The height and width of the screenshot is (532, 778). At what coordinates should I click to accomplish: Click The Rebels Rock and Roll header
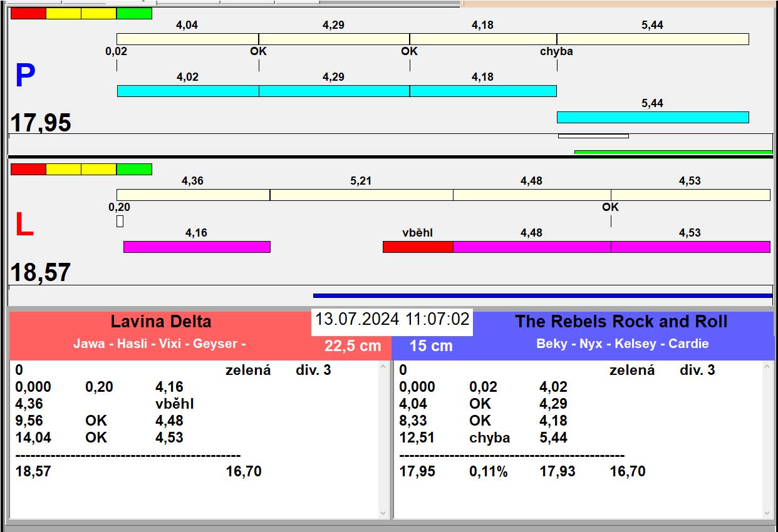pos(621,322)
